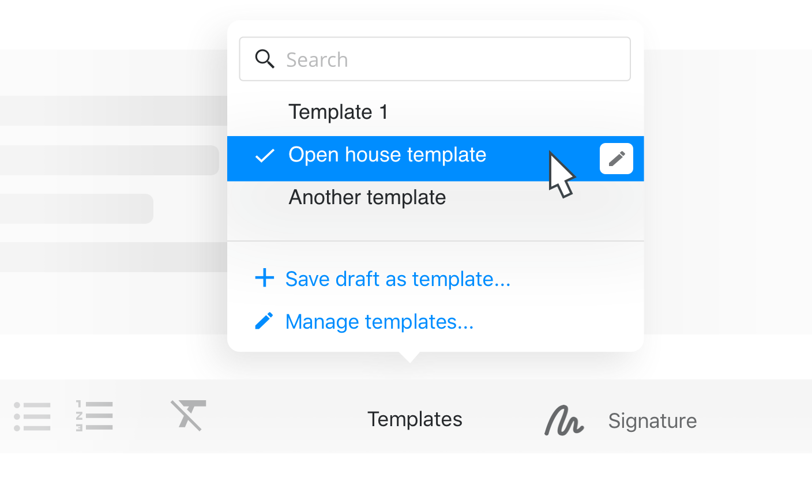Click the blue pencil icon for managing templates
812x504 pixels.
click(x=264, y=321)
